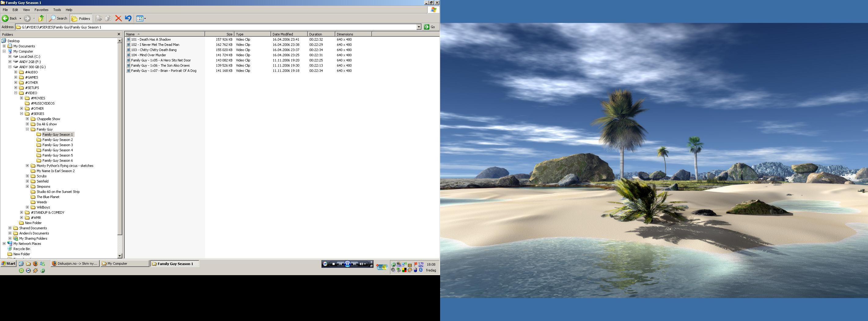868x321 pixels.
Task: Switch to the Diskusjon.no Firefox taskbar button
Action: click(x=75, y=264)
